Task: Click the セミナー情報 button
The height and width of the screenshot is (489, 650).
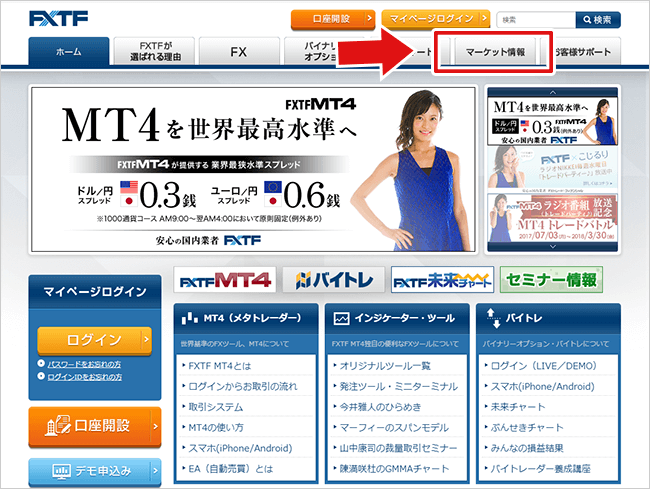Action: click(551, 280)
